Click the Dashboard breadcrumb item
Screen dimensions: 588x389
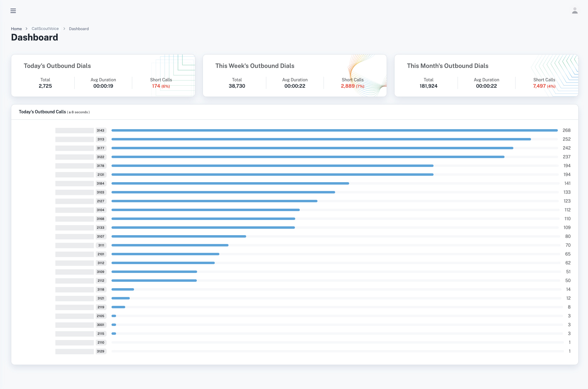click(x=79, y=29)
